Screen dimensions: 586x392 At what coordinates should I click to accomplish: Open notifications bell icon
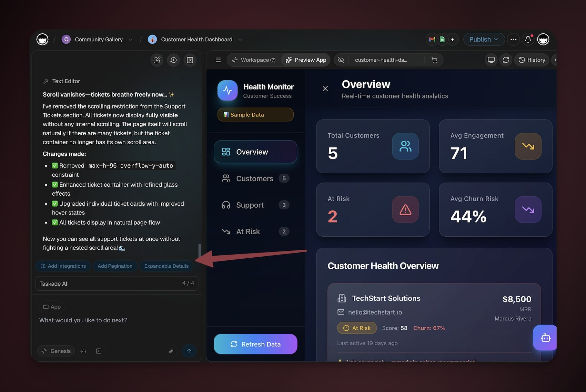click(528, 40)
